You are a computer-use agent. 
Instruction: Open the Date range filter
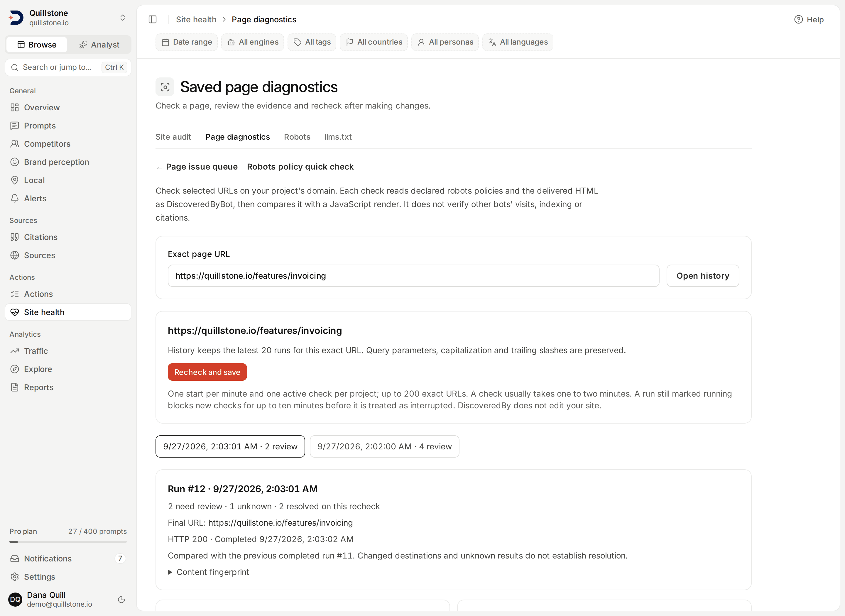[x=187, y=42]
